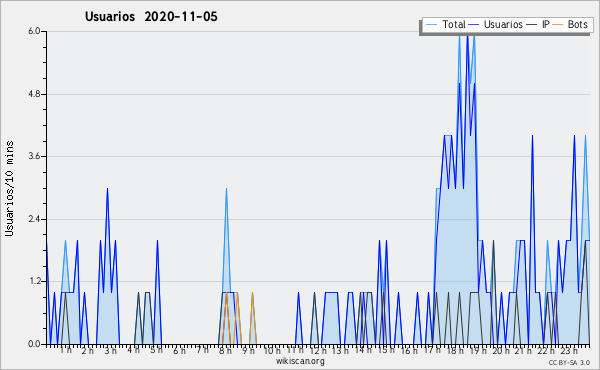Click the '16 h' x-axis label

(x=409, y=351)
